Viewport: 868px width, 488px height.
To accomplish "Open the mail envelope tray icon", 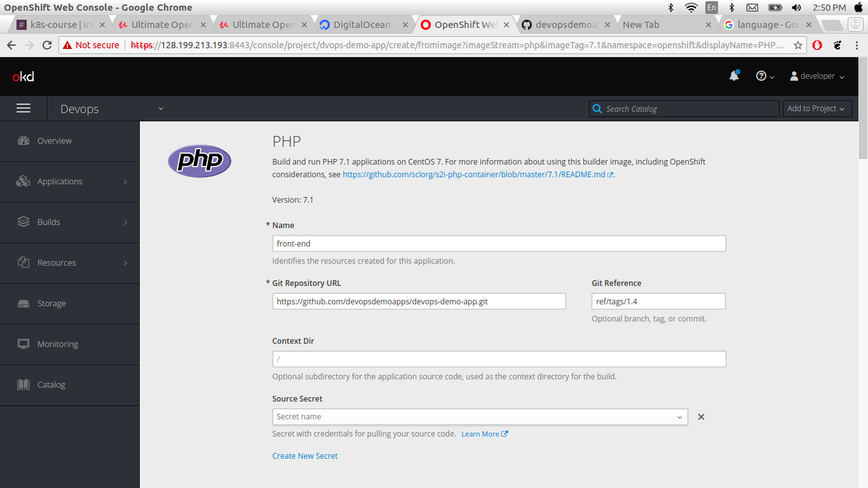I will (752, 8).
